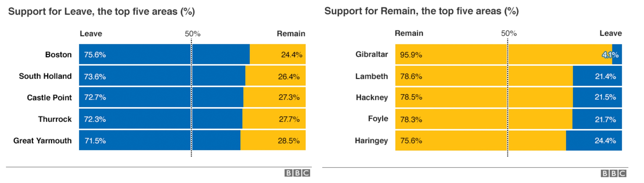Click the "Support for Leave" chart title
The width and height of the screenshot is (644, 183).
pyautogui.click(x=101, y=11)
